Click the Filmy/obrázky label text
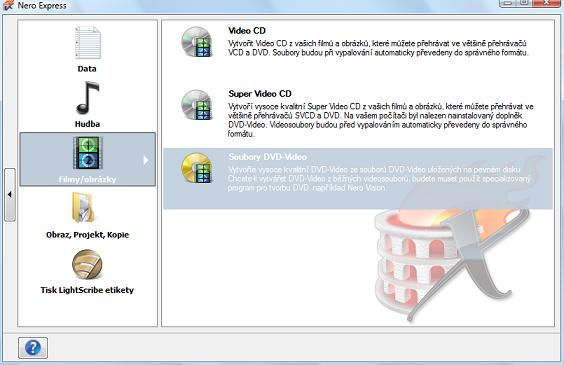The width and height of the screenshot is (564, 365). coord(87,179)
